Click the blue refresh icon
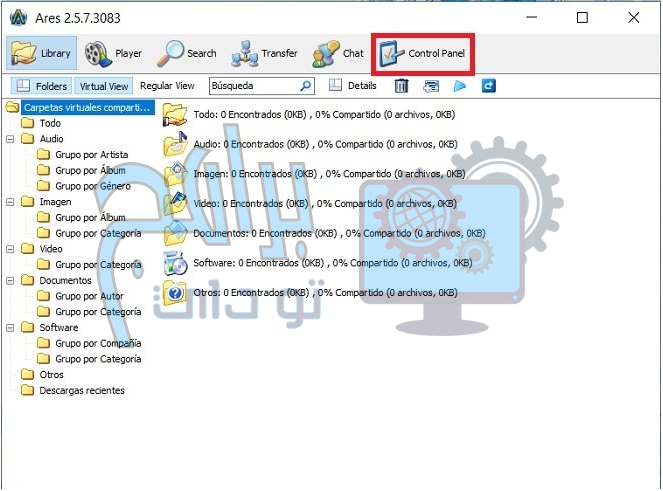Screen dimensions: 663x491 (x=488, y=86)
